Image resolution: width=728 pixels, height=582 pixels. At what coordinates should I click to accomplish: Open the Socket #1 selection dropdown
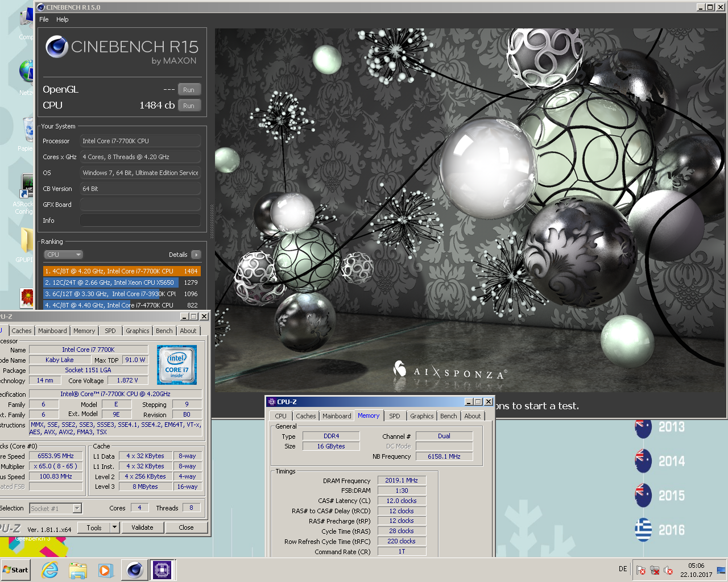click(56, 509)
